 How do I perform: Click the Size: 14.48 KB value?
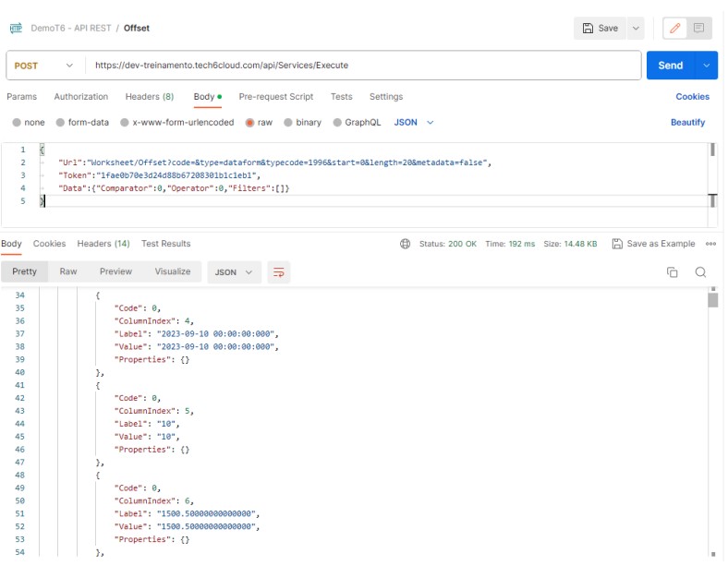pyautogui.click(x=570, y=244)
